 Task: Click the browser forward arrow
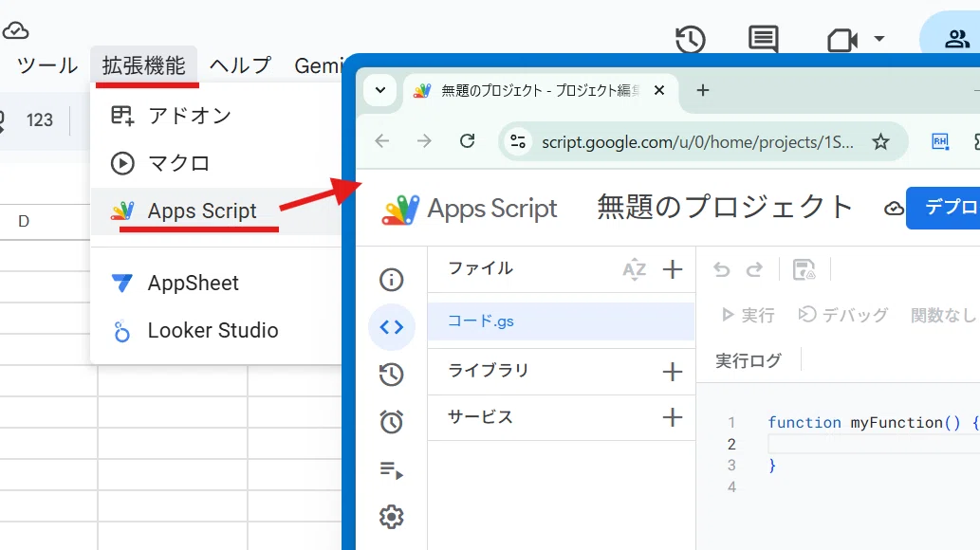424,141
